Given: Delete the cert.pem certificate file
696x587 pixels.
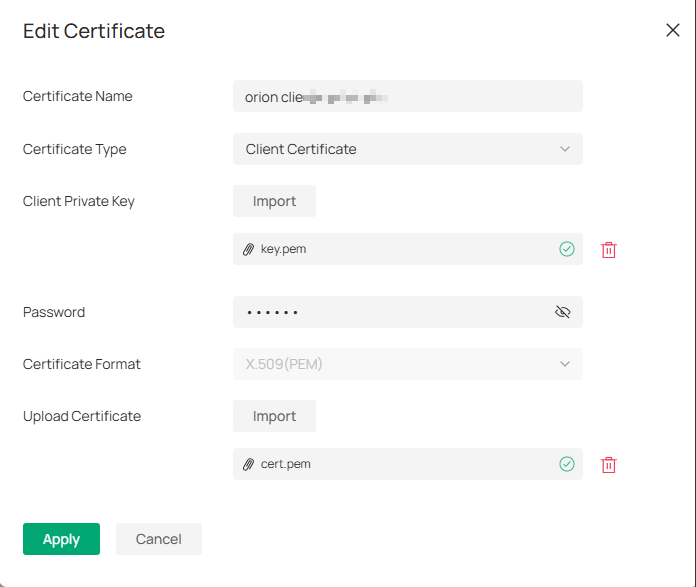Looking at the screenshot, I should [x=608, y=465].
